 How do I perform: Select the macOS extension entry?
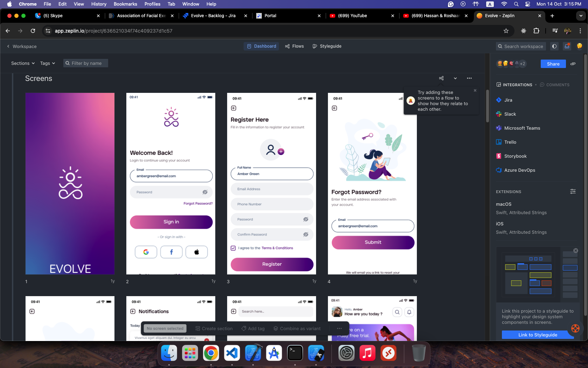[x=521, y=208]
